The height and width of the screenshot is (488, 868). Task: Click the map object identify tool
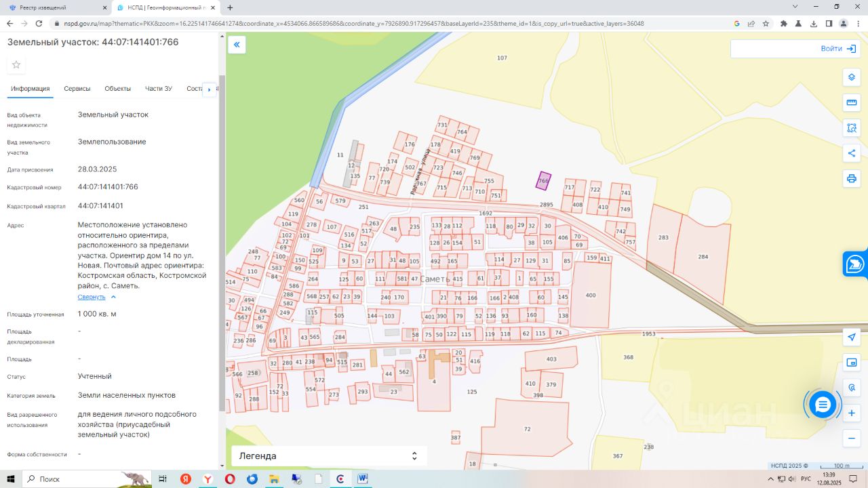[852, 388]
